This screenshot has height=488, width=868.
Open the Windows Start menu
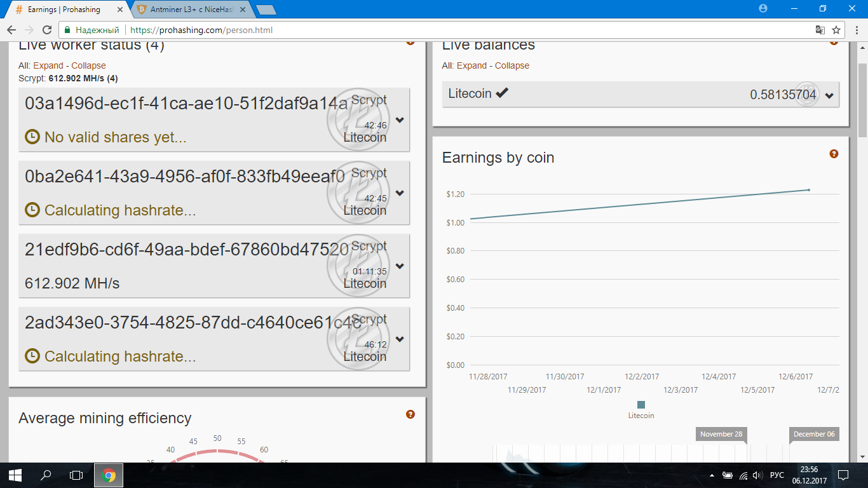15,475
